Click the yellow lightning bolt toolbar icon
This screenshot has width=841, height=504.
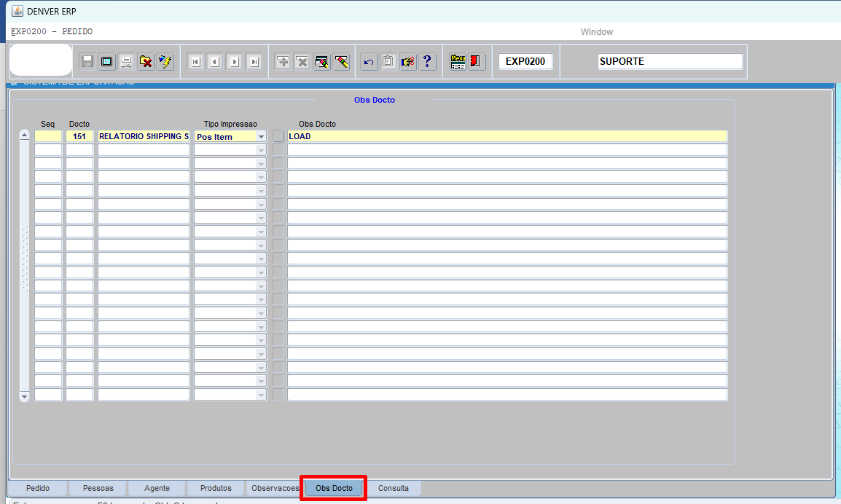coord(166,62)
